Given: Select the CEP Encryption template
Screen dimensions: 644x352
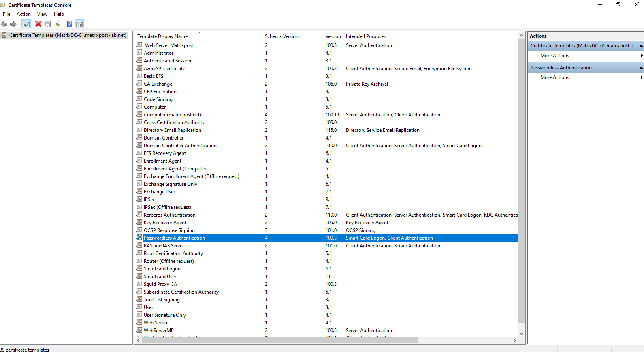Looking at the screenshot, I should click(x=160, y=92).
